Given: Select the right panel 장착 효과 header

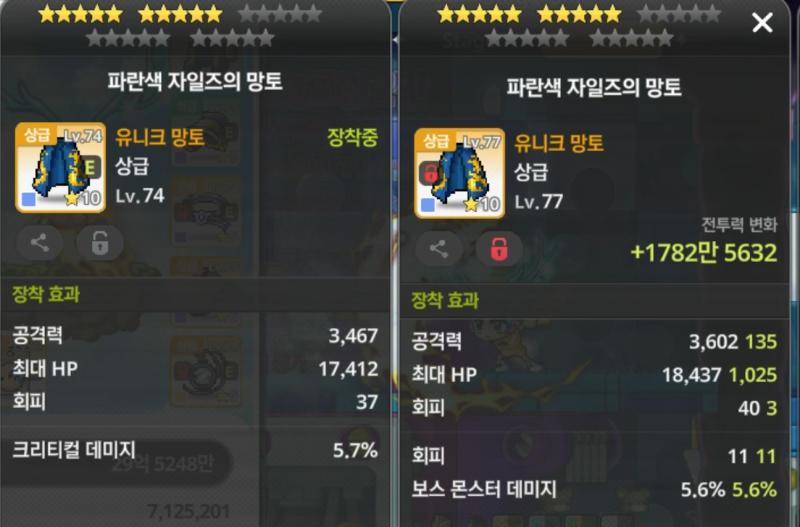Looking at the screenshot, I should click(x=445, y=300).
